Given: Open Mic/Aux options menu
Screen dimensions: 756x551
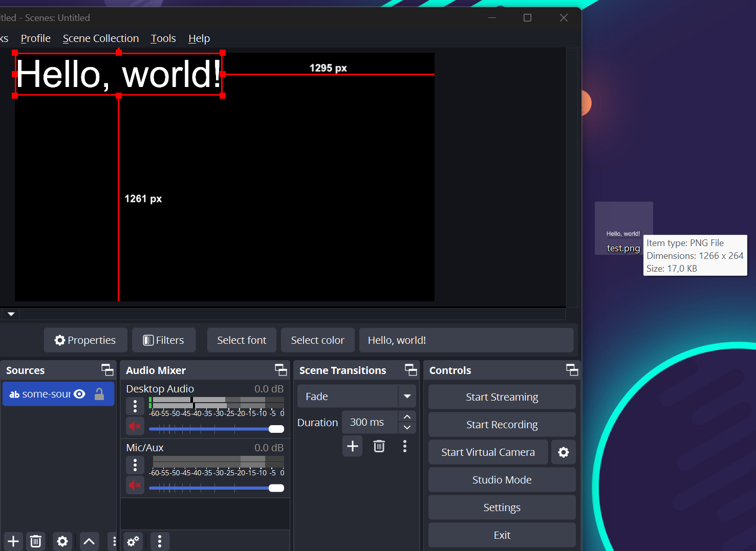Looking at the screenshot, I should click(135, 465).
